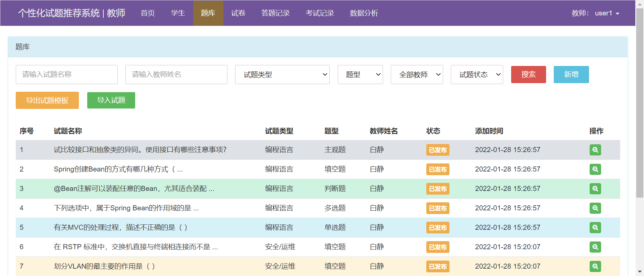Switch to 数据分析 in navigation

point(364,13)
